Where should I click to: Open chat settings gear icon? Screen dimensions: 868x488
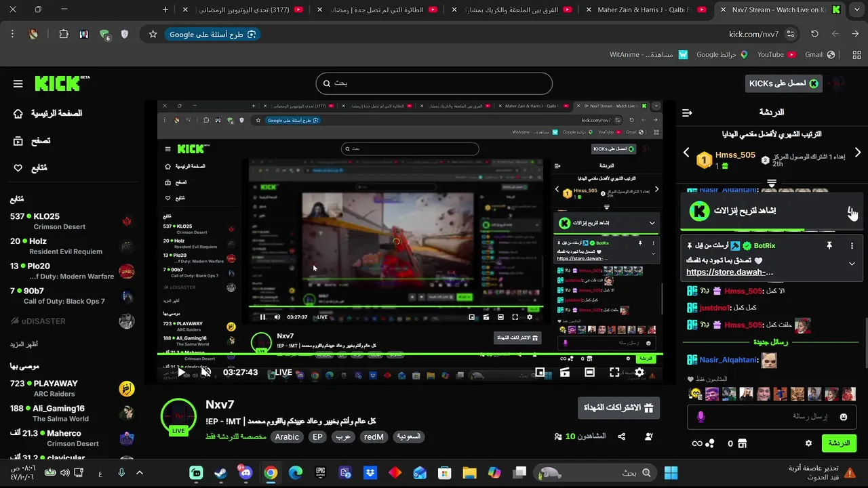808,443
